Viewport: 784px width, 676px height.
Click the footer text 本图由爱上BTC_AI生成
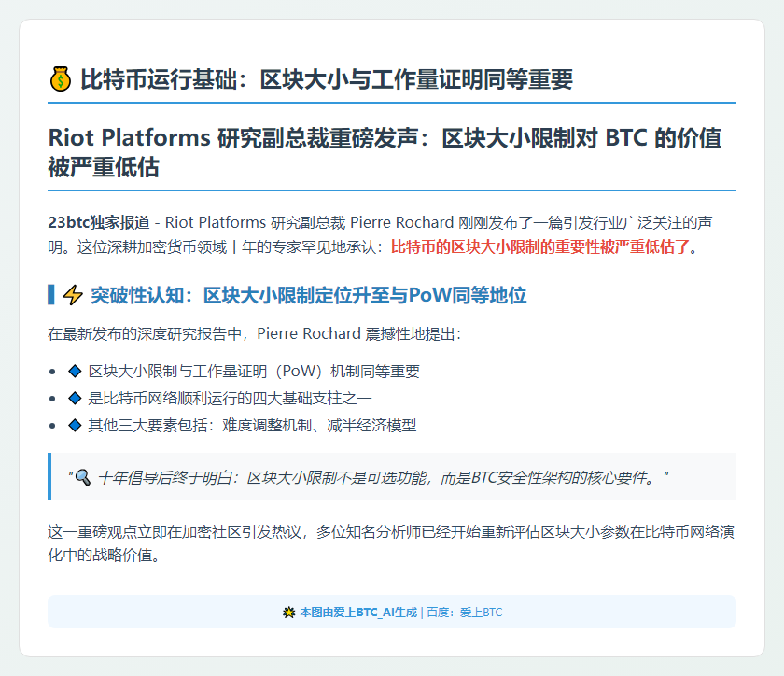tap(358, 612)
